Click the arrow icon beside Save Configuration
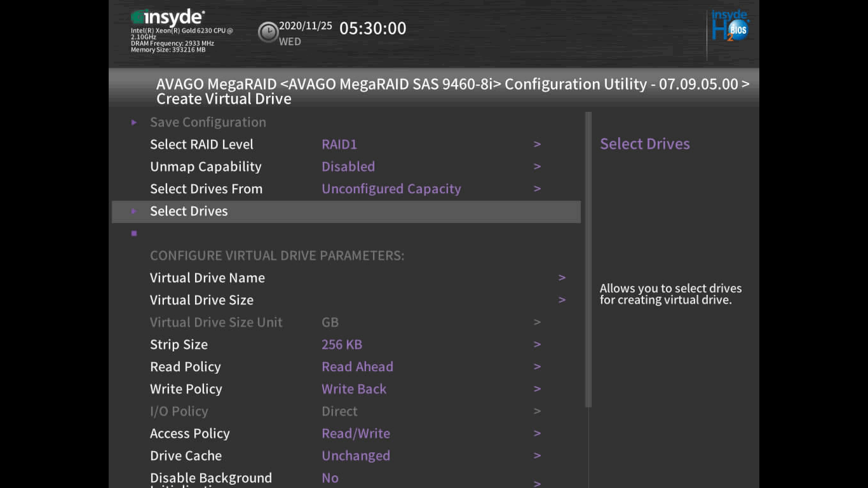The height and width of the screenshot is (488, 868). click(x=134, y=122)
